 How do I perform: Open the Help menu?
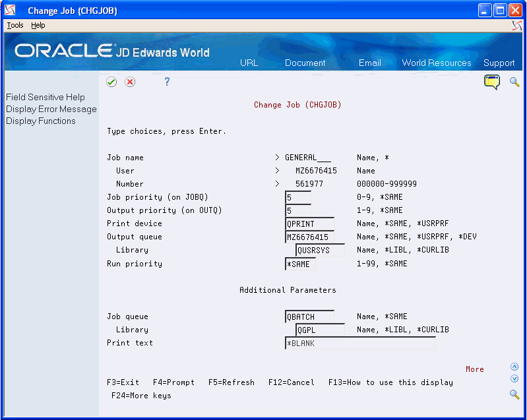coord(38,25)
